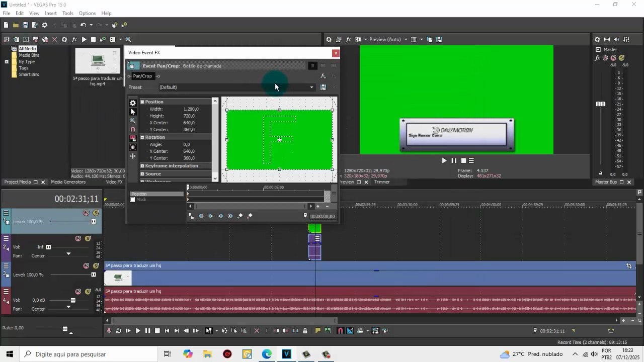
Task: Open Master Bus properties gear
Action: [x=597, y=40]
